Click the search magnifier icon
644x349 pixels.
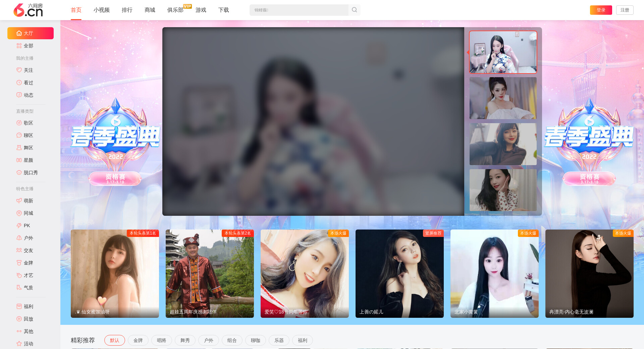click(354, 10)
